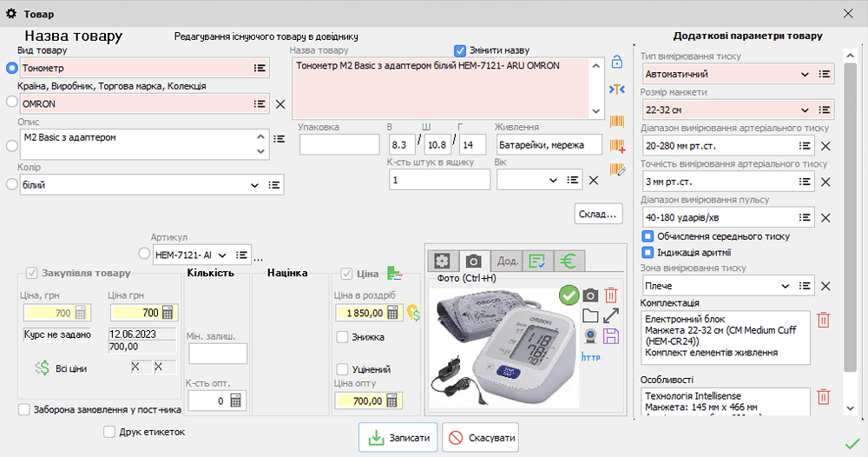Open the green Euro currency tab

pyautogui.click(x=569, y=261)
